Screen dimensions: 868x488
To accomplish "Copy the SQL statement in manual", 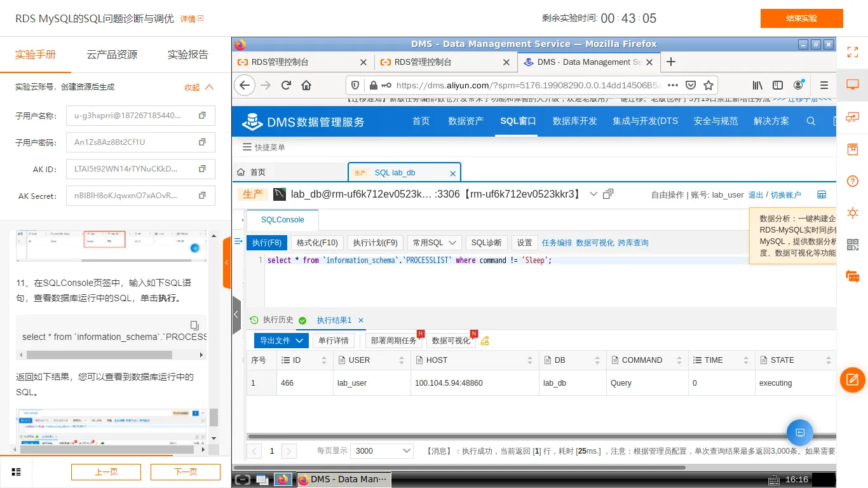I will click(195, 325).
